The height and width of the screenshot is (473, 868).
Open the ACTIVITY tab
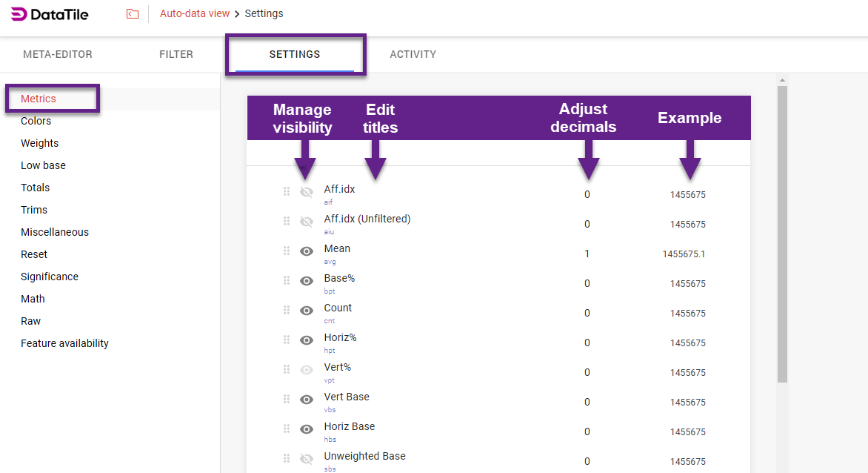point(413,54)
